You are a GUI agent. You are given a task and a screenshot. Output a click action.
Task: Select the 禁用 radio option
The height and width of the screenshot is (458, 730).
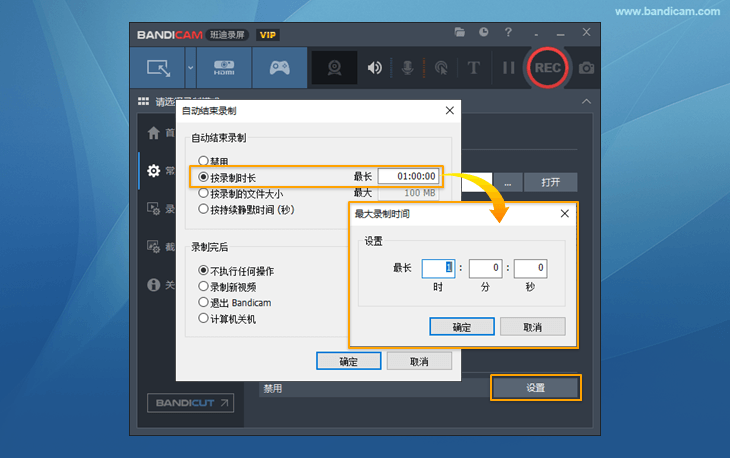(213, 161)
